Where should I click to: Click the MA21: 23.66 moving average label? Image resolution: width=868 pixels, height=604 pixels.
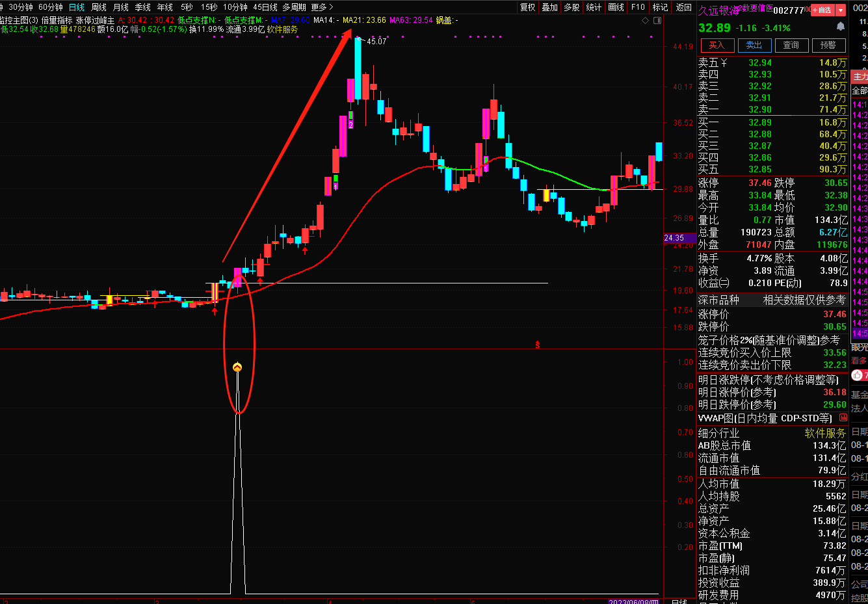[x=364, y=20]
